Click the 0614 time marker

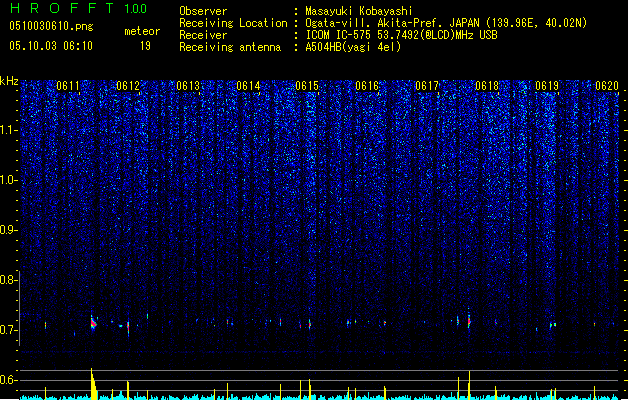pos(248,86)
